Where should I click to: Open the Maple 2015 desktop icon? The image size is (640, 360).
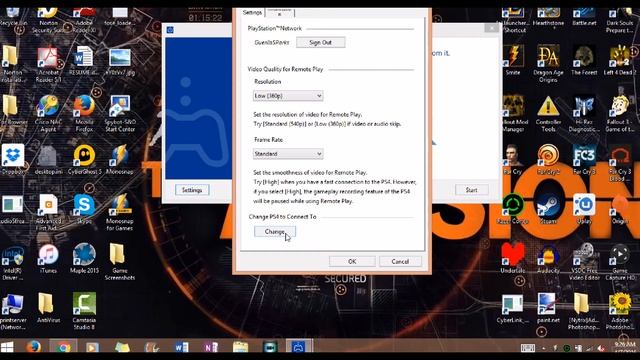pos(84,258)
